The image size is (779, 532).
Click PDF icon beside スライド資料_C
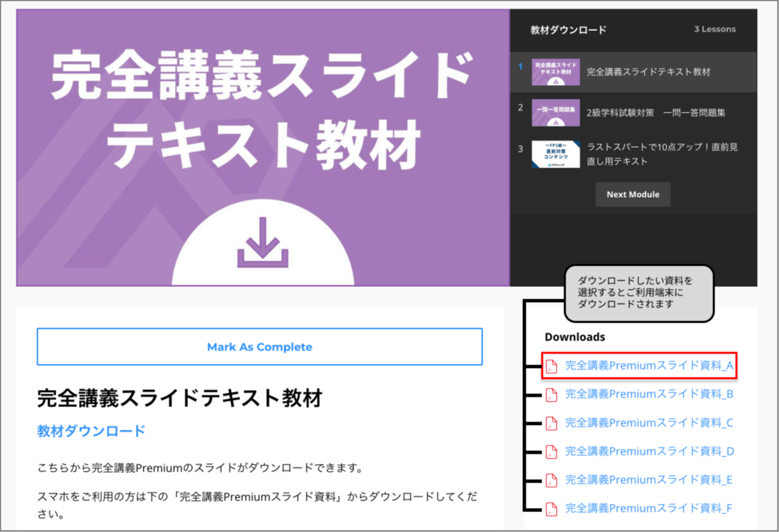click(x=551, y=424)
